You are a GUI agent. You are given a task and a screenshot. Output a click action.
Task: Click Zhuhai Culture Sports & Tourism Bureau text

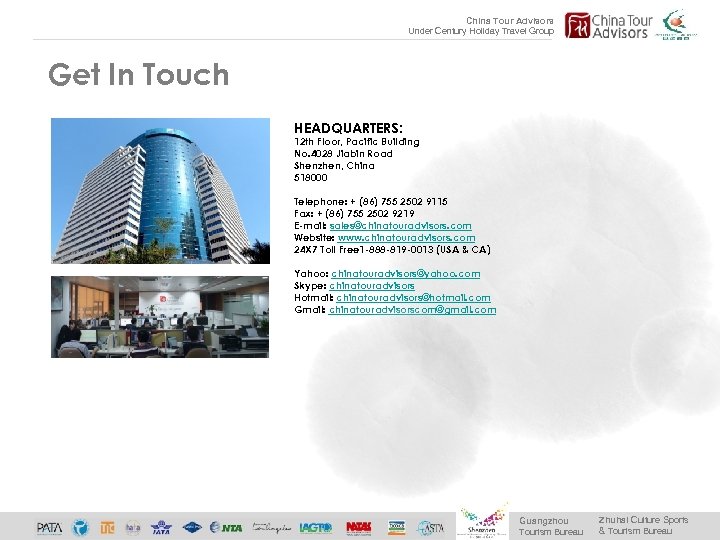pyautogui.click(x=643, y=525)
